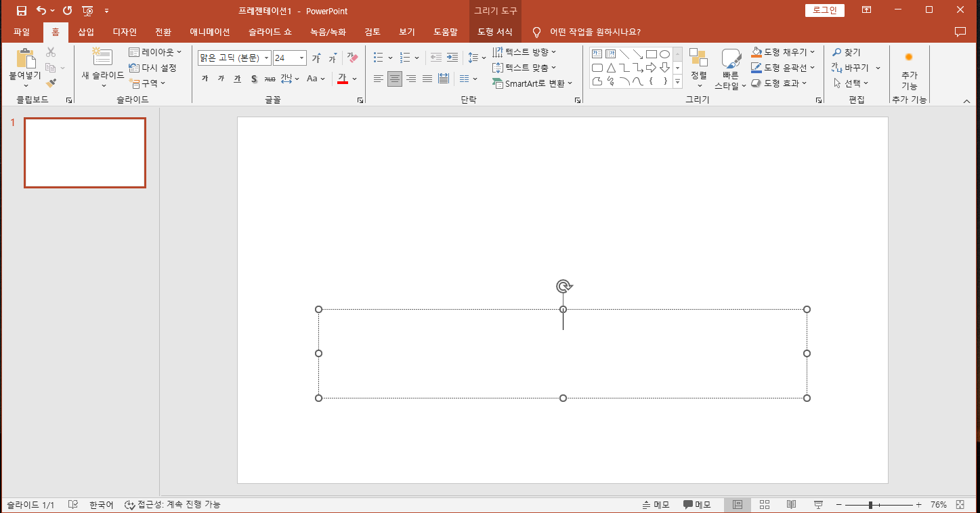The image size is (980, 513).
Task: Select the right arrow shape in gallery
Action: (x=651, y=68)
